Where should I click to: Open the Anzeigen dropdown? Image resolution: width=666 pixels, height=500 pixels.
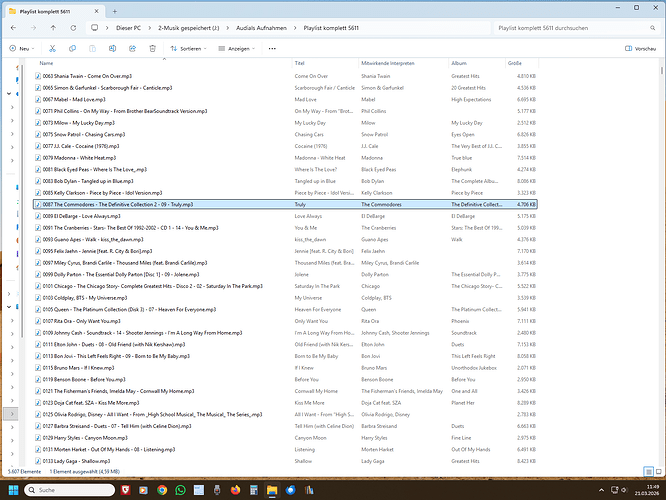(237, 48)
